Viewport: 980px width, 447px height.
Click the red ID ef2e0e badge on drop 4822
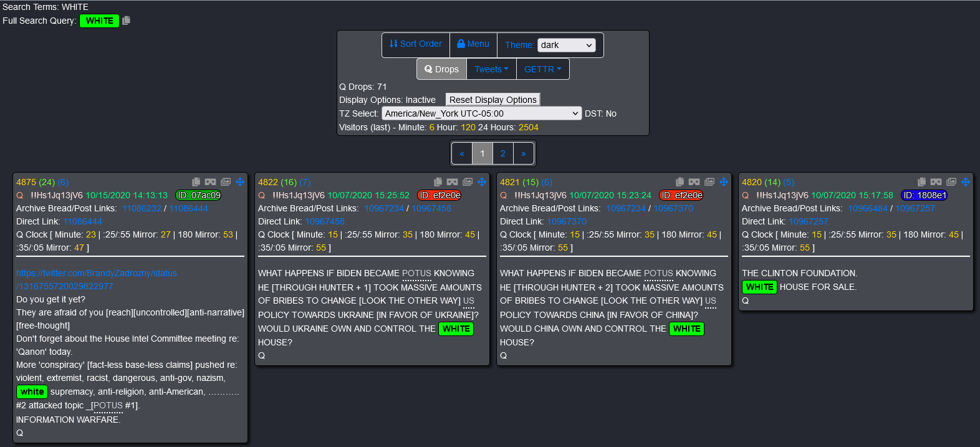coord(440,195)
